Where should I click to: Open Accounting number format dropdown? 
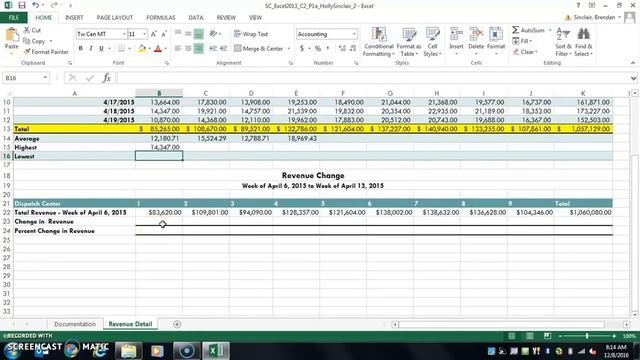tap(354, 34)
